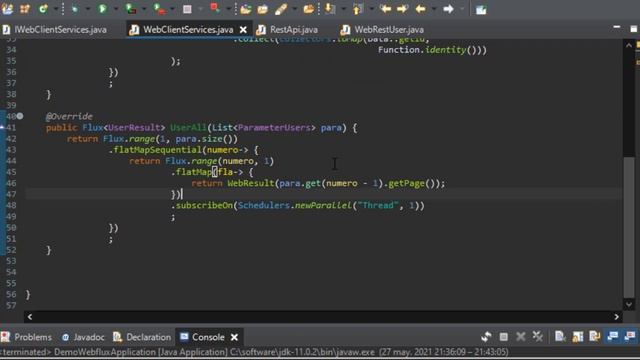
Task: Open the RestApi.java tab
Action: (288, 30)
